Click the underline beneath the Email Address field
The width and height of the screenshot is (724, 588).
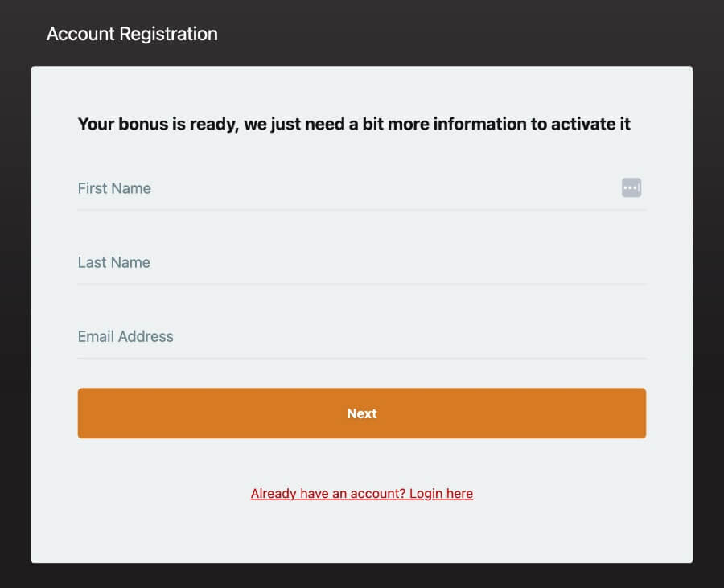click(x=362, y=358)
